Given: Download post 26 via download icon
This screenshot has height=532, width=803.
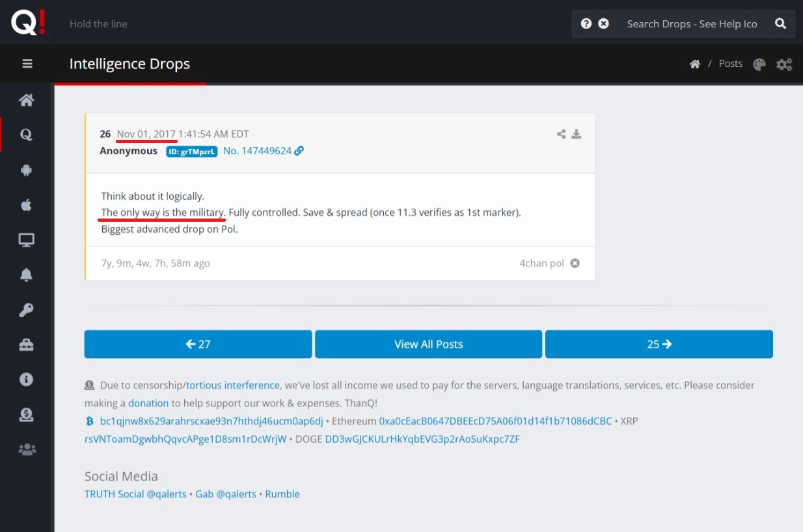Looking at the screenshot, I should pos(576,134).
